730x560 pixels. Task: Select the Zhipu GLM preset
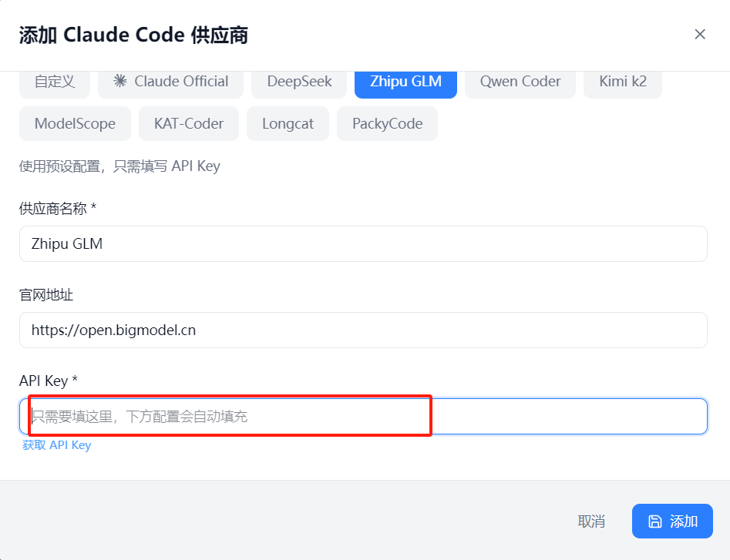coord(405,82)
